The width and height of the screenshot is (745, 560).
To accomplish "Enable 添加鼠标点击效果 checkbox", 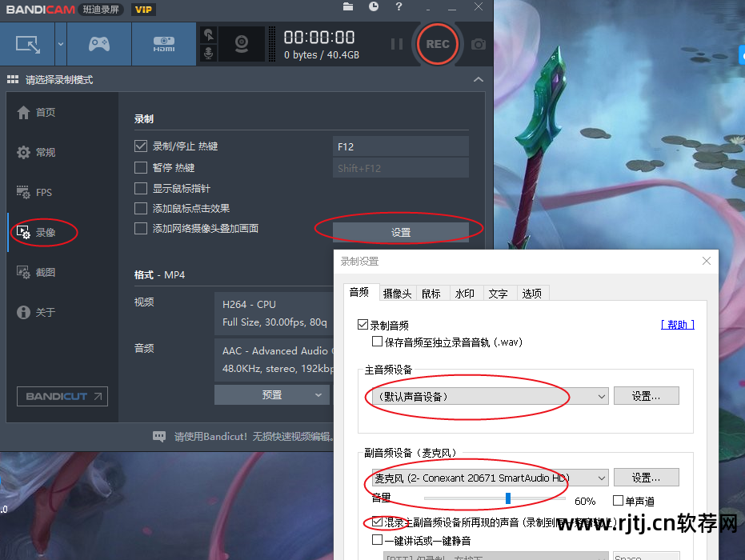I will [x=141, y=208].
